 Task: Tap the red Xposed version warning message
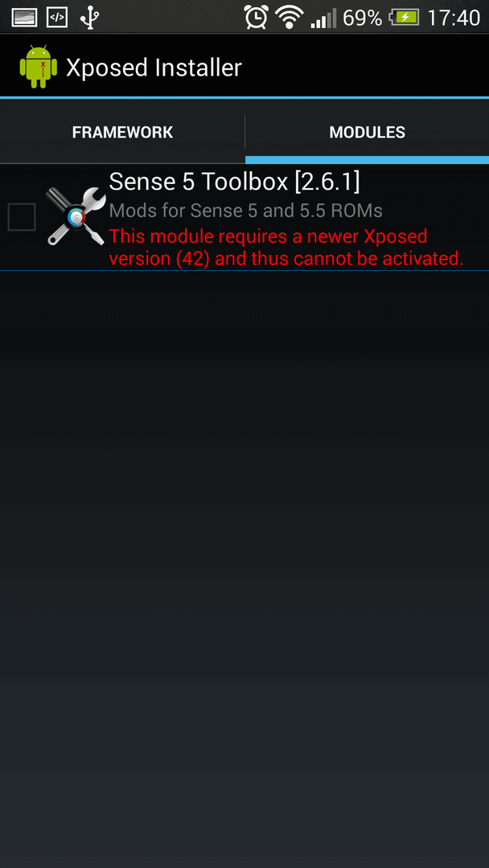point(286,248)
